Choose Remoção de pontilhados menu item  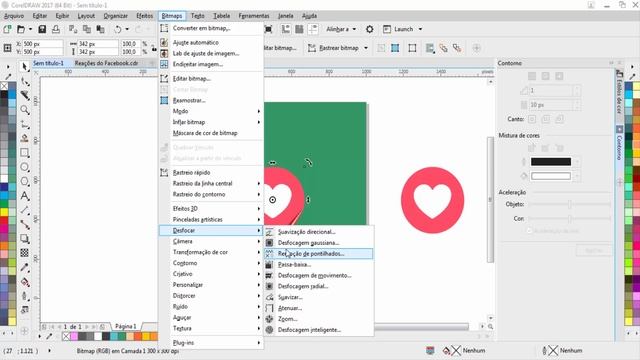click(318, 253)
